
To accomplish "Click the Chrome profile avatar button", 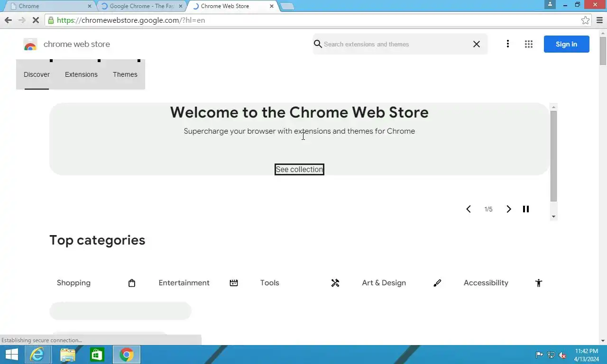I will (550, 4).
